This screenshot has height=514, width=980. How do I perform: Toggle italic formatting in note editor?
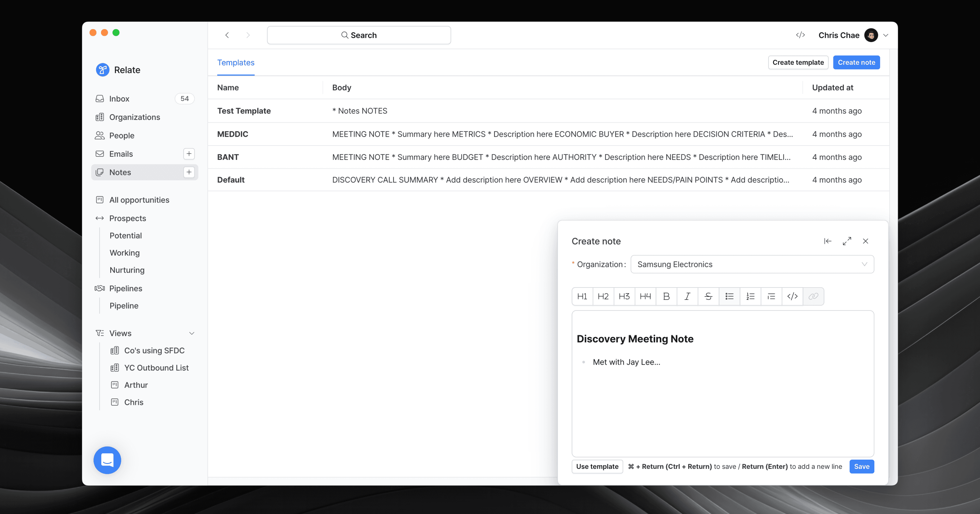click(x=687, y=296)
